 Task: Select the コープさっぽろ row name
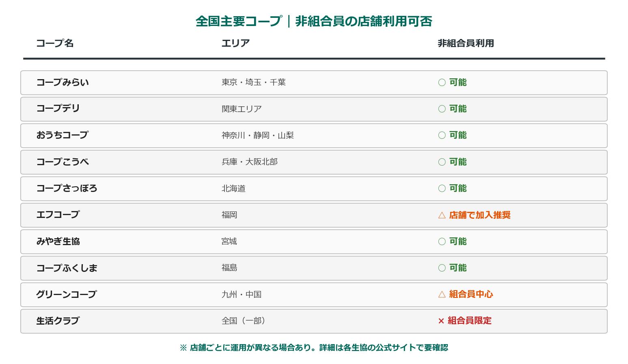click(67, 188)
